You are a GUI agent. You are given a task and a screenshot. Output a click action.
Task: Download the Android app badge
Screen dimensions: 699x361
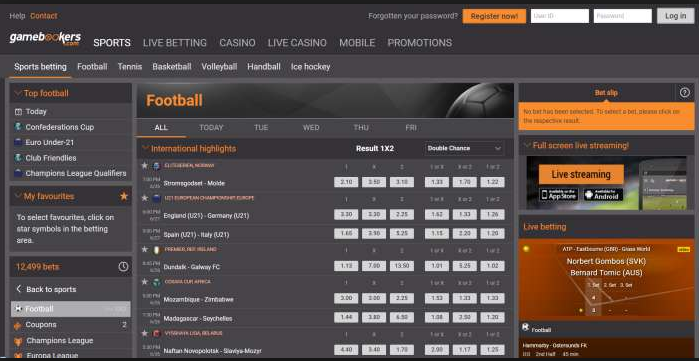click(x=603, y=195)
